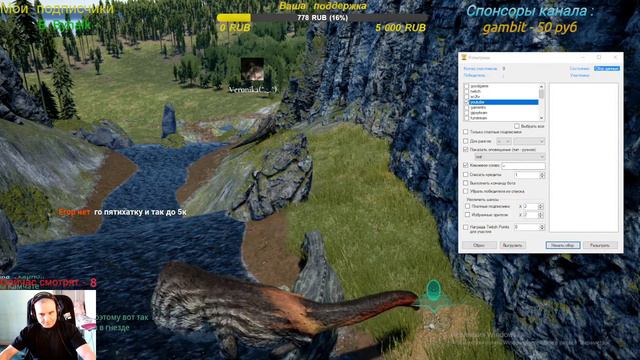Enable 'Избранные зрители' chance boost checkbox
640x360 pixels.
pos(468,215)
